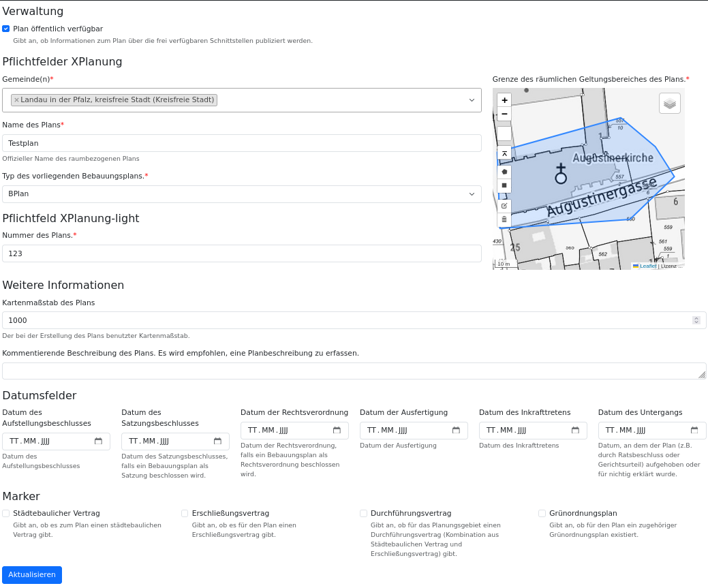This screenshot has height=588, width=708.
Task: Select the polygon drawing tool on the map
Action: coord(504,172)
